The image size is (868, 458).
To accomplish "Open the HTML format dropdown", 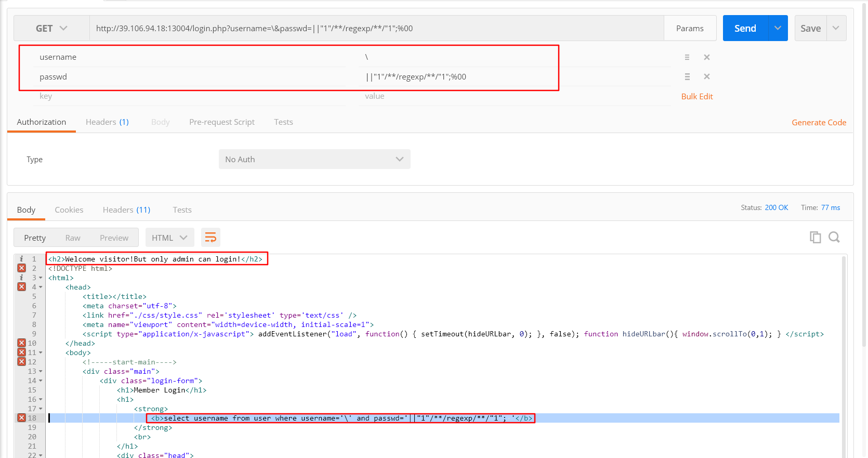I will tap(169, 238).
